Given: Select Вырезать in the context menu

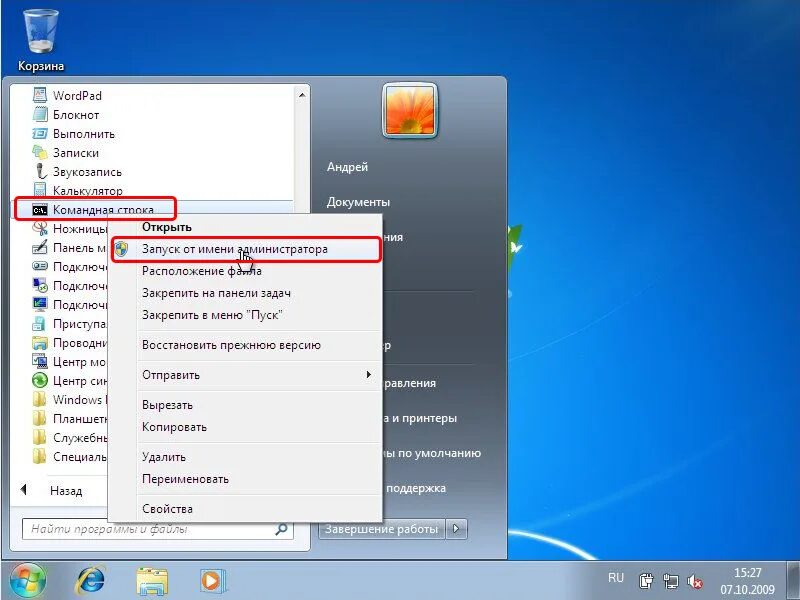Looking at the screenshot, I should point(246,405).
